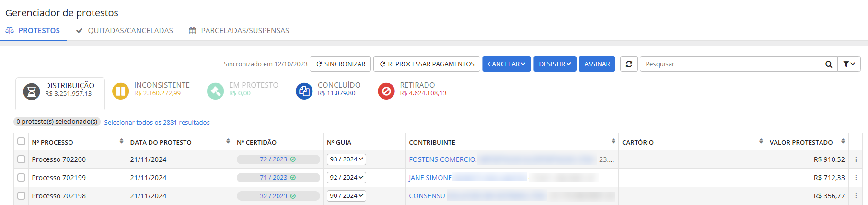Image resolution: width=868 pixels, height=205 pixels.
Task: Switch to the QUITADAS/CANCELADAS tab
Action: tap(125, 31)
